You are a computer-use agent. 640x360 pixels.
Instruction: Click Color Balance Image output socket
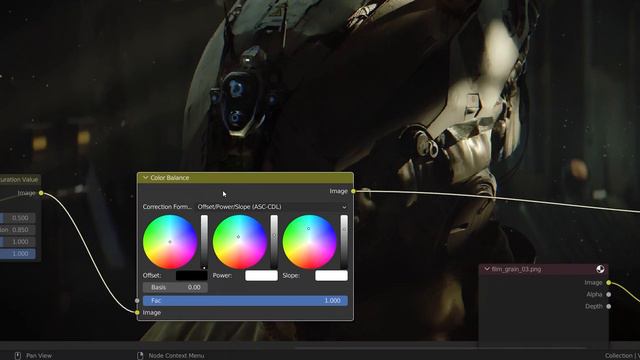click(x=353, y=191)
